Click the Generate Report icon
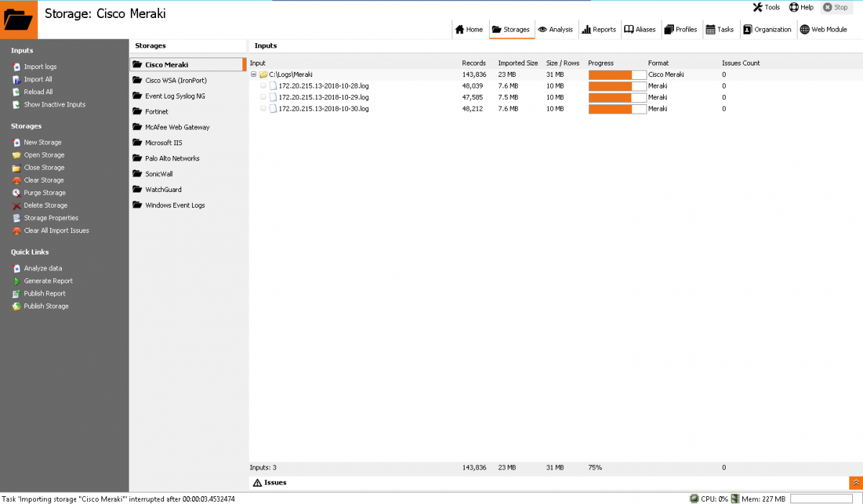Image resolution: width=863 pixels, height=504 pixels. coord(16,280)
